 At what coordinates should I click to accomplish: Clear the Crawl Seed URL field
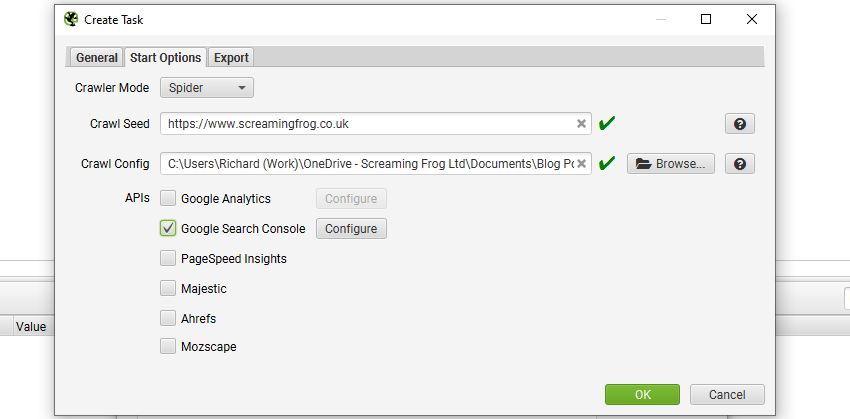pos(581,124)
